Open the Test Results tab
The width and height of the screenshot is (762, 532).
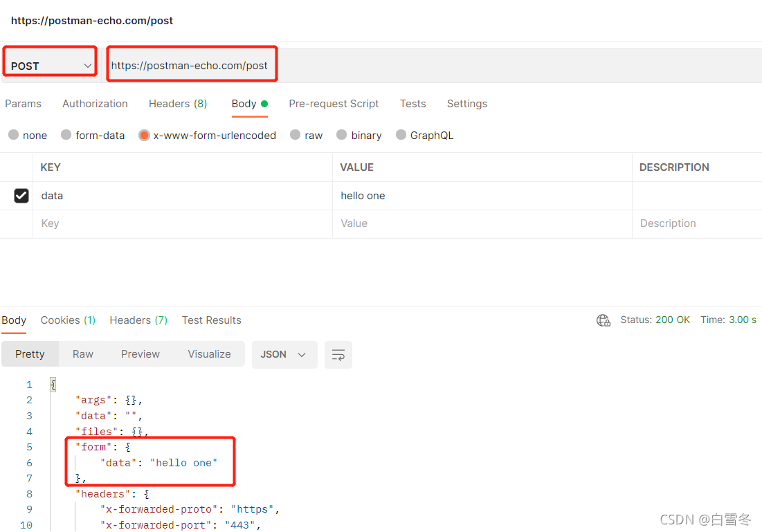tap(211, 320)
